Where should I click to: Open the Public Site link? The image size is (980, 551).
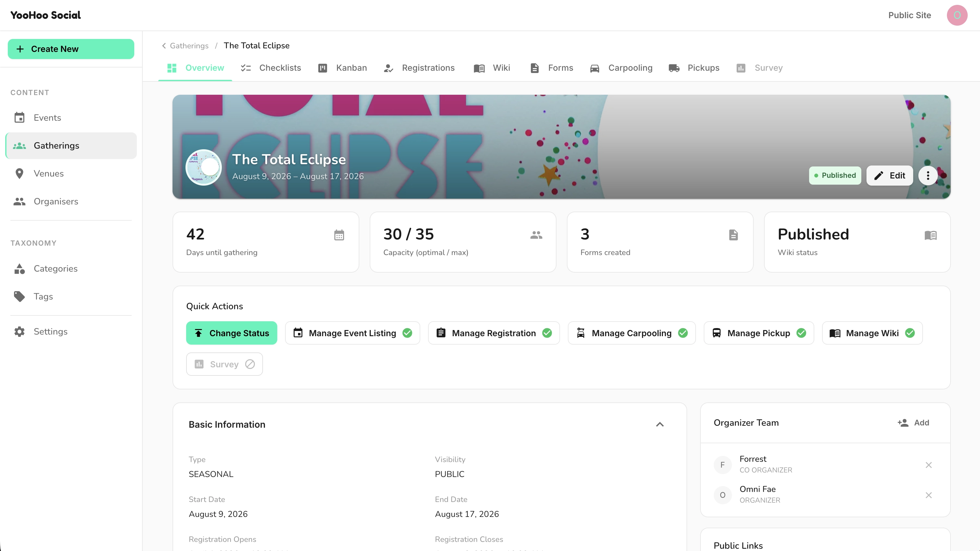click(909, 15)
